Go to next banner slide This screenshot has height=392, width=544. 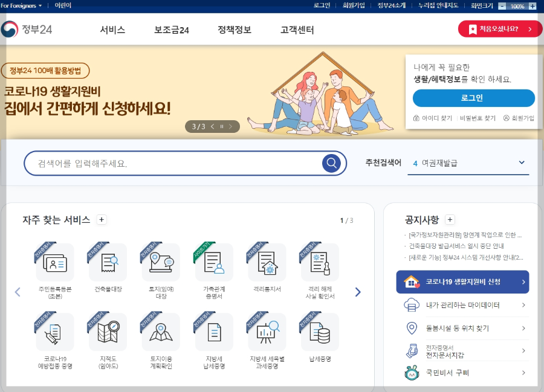[x=230, y=126]
